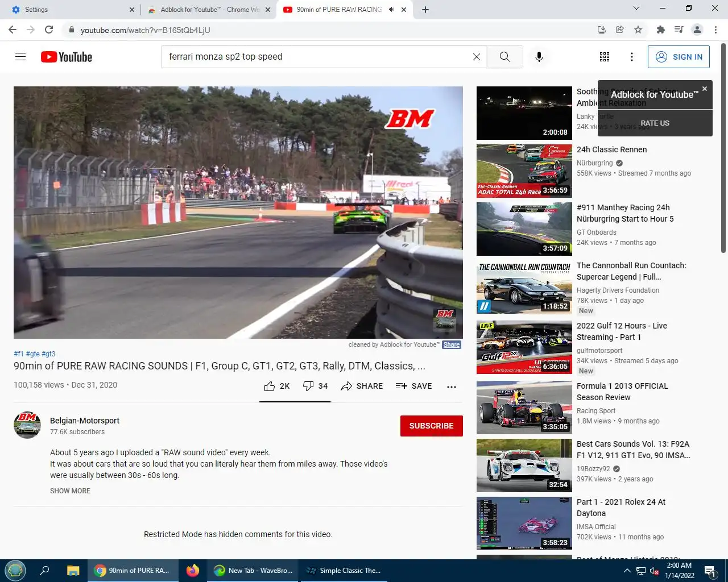Click the Belgian-Motorsport channel avatar

tap(27, 425)
